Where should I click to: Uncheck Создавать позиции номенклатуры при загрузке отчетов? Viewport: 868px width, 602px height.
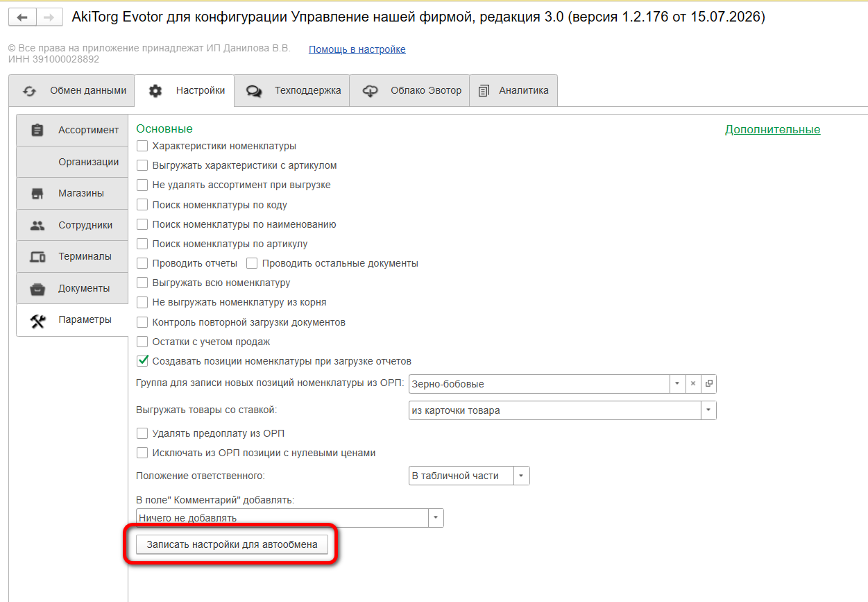coord(142,361)
